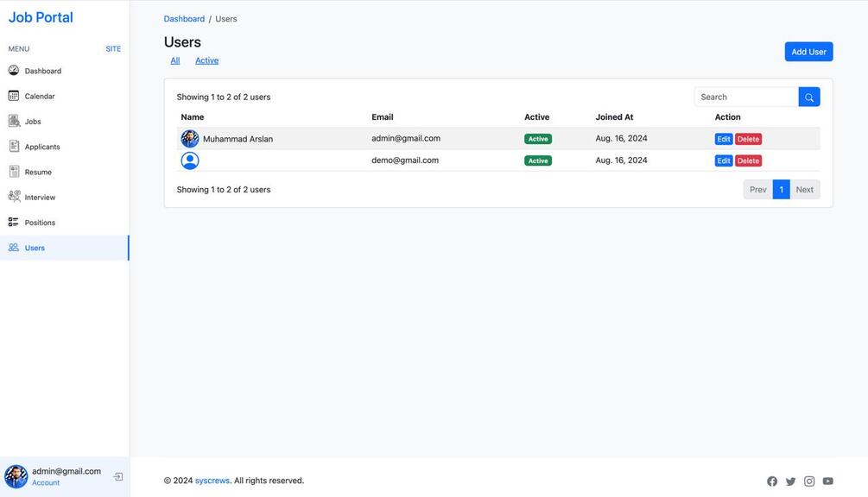The width and height of the screenshot is (868, 497).
Task: Edit the Muhammad Arslan user
Action: [723, 139]
